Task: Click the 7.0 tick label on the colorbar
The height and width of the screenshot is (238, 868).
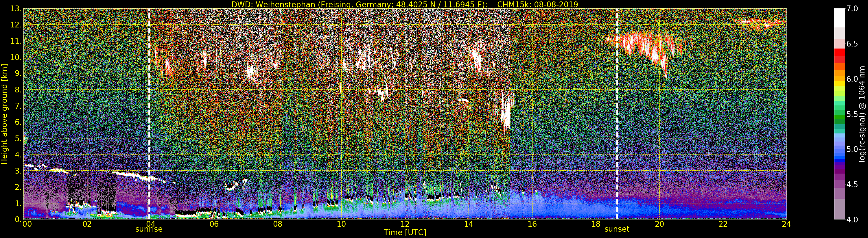Action: pyautogui.click(x=852, y=9)
